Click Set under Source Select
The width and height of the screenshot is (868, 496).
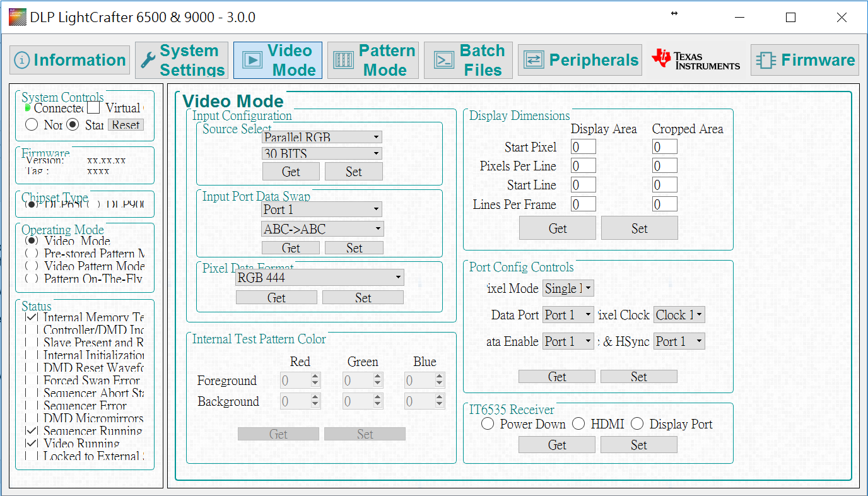354,172
